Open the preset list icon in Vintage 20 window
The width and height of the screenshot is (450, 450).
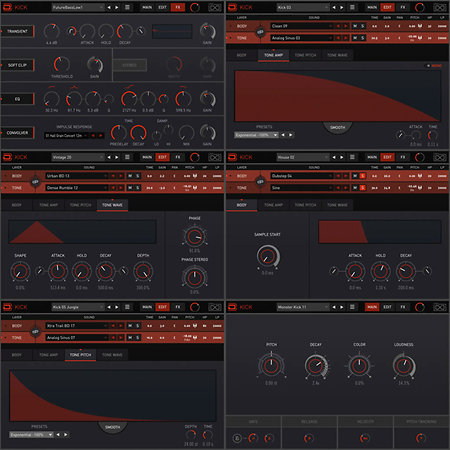(127, 157)
